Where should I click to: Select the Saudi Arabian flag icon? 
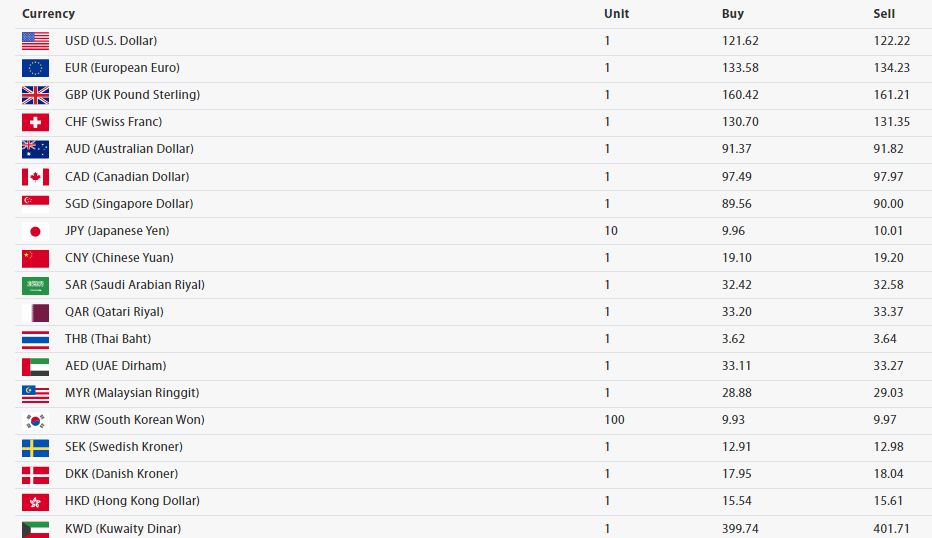pos(36,285)
